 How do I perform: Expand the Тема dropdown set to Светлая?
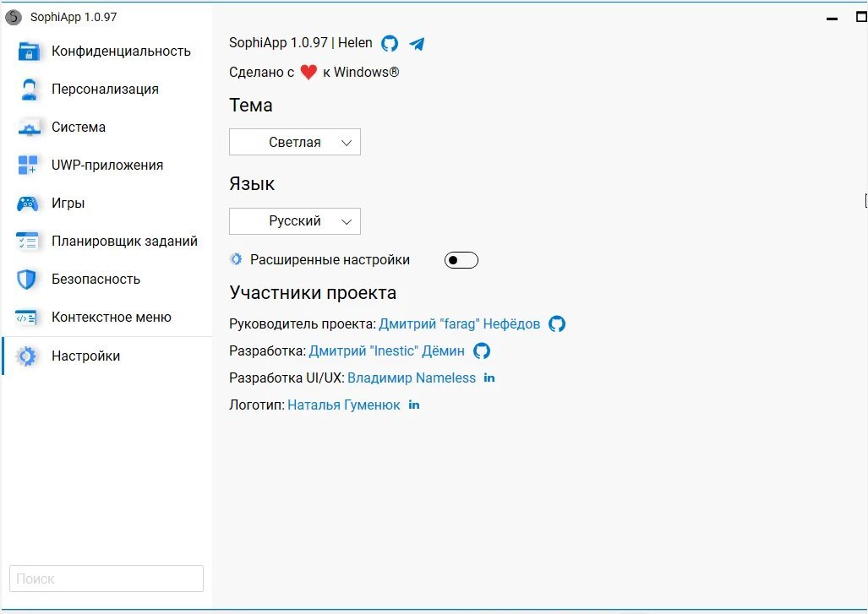tap(295, 143)
